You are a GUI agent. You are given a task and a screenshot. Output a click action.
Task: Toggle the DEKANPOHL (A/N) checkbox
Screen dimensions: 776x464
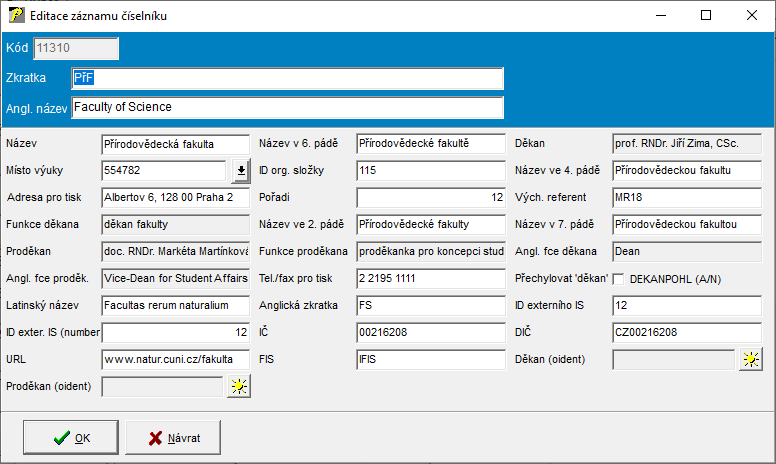coord(618,278)
